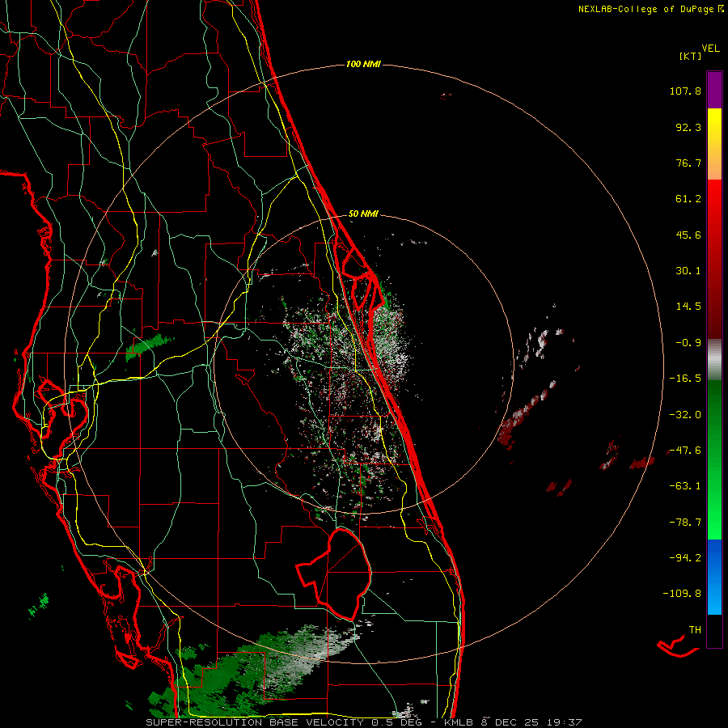
Task: Pick the blue segment of velocity color bar
Action: [714, 577]
